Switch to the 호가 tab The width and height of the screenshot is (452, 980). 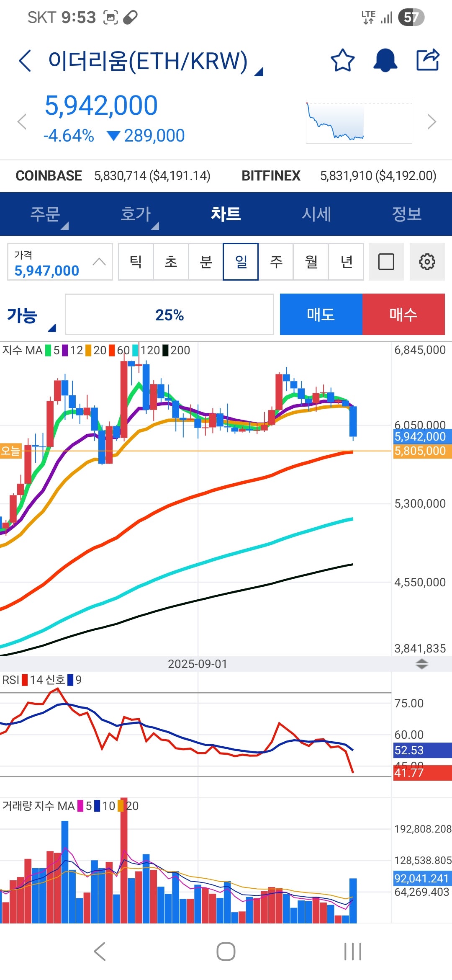coord(136,214)
